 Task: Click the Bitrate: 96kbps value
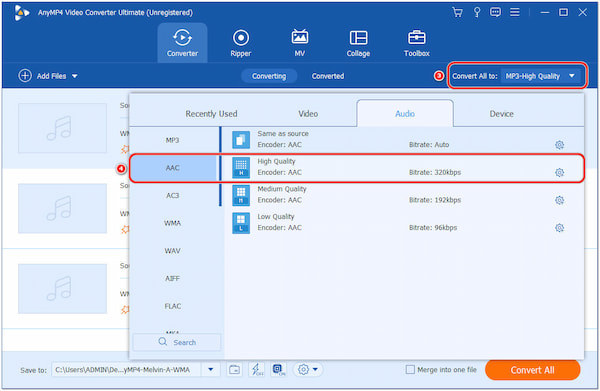(433, 228)
